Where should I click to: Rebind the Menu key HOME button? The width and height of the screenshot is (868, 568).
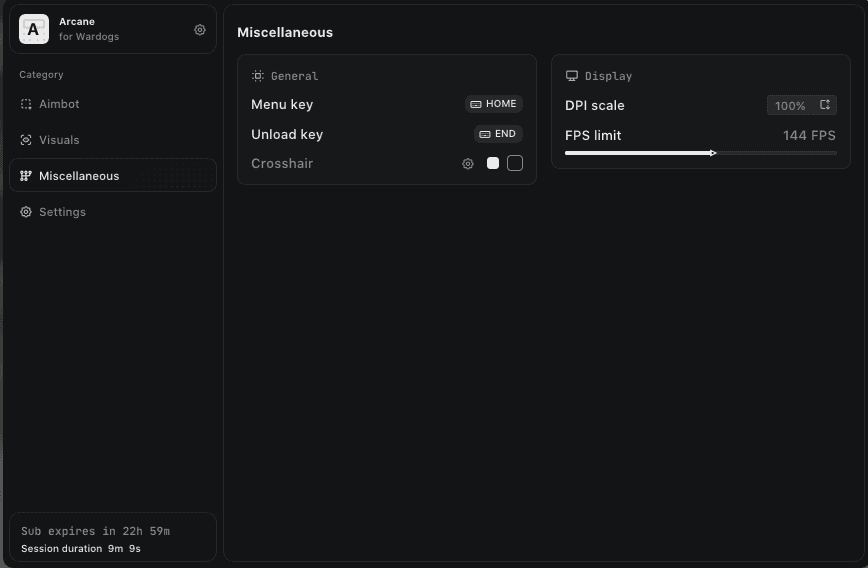click(x=493, y=104)
